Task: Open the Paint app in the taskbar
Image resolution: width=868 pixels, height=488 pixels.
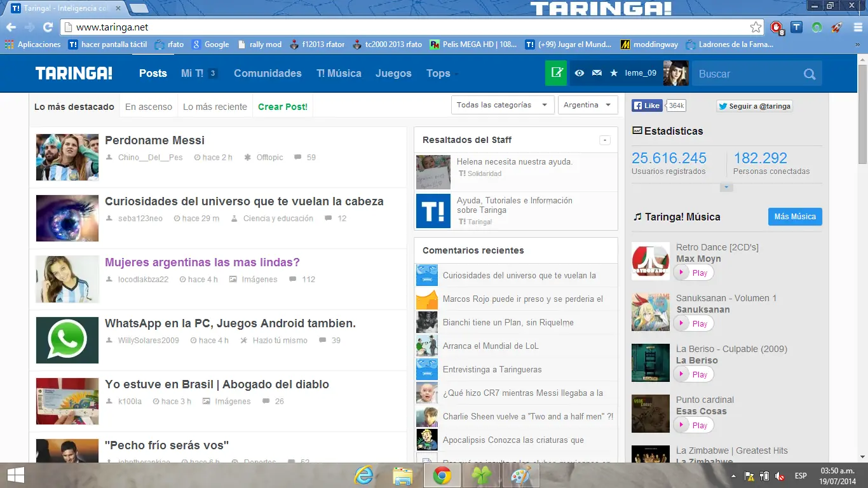Action: click(521, 475)
